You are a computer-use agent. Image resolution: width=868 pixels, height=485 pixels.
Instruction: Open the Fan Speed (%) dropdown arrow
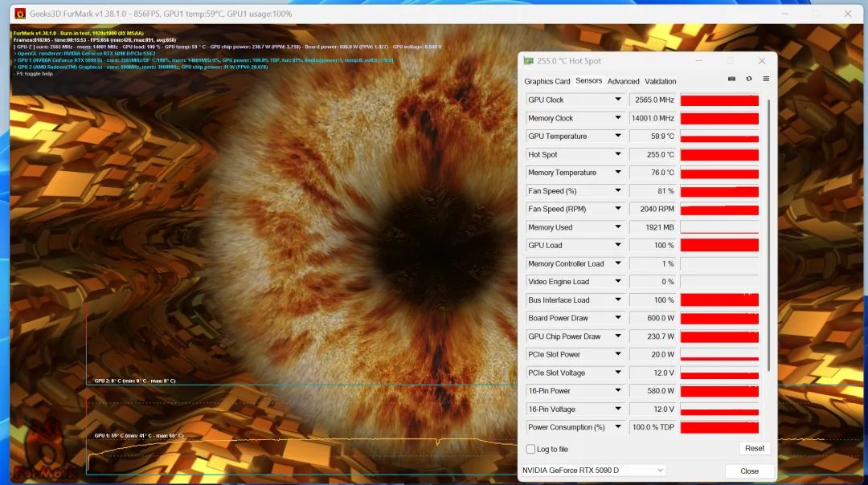tap(618, 191)
